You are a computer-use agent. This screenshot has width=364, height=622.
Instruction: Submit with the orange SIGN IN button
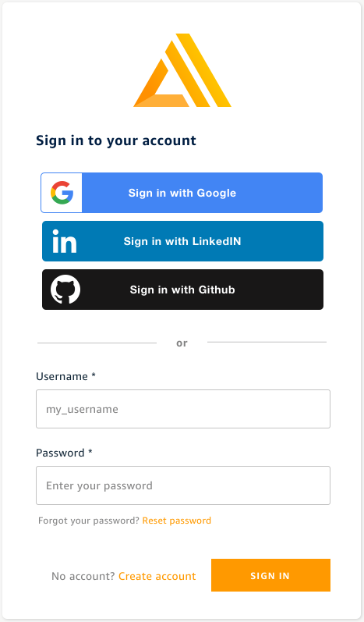[x=270, y=575]
